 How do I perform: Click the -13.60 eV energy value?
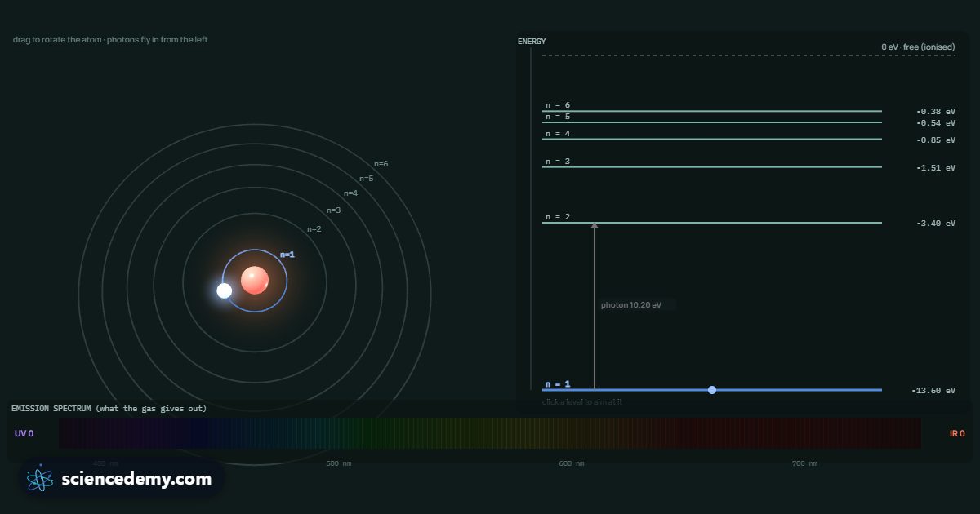pyautogui.click(x=933, y=391)
